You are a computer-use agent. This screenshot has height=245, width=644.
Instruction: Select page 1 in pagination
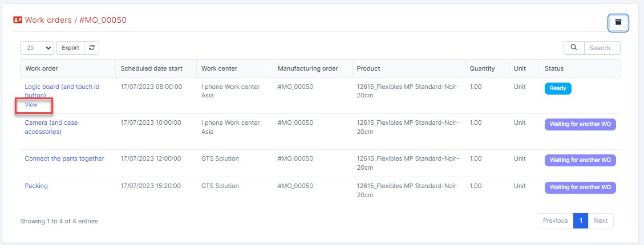click(x=580, y=220)
